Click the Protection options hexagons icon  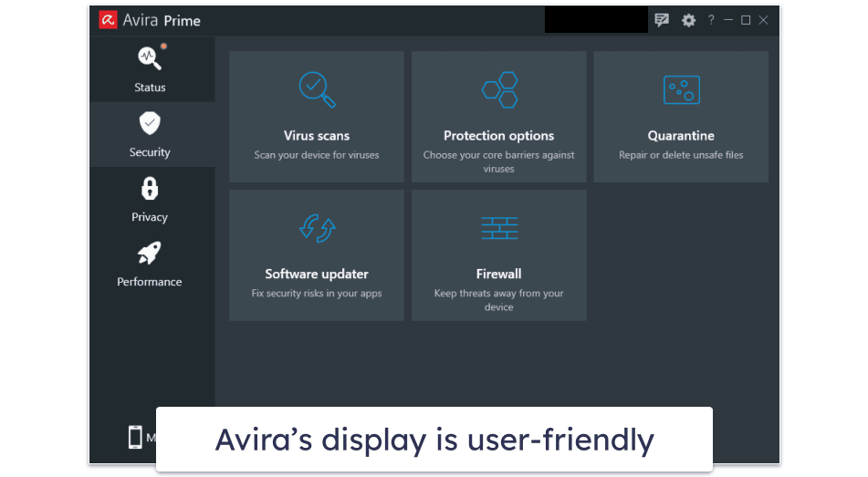point(499,89)
